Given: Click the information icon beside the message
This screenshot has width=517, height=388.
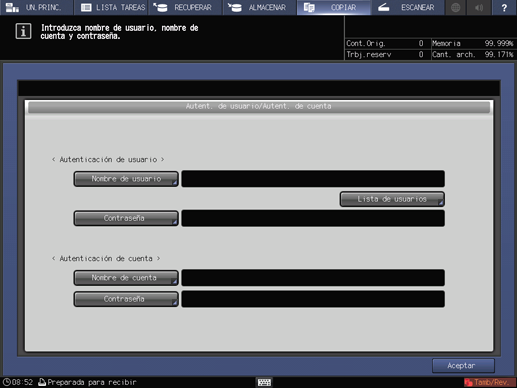Looking at the screenshot, I should click(23, 31).
